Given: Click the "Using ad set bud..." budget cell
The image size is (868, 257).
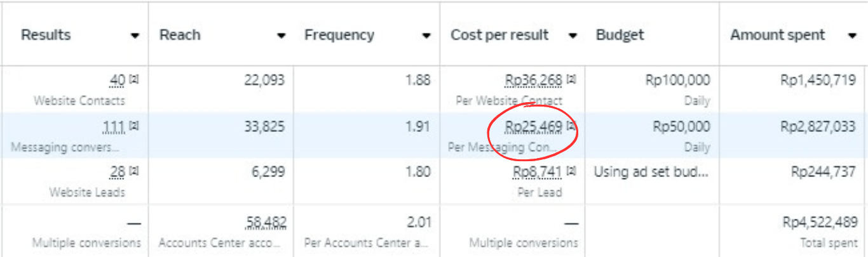Looking at the screenshot, I should click(x=651, y=172).
